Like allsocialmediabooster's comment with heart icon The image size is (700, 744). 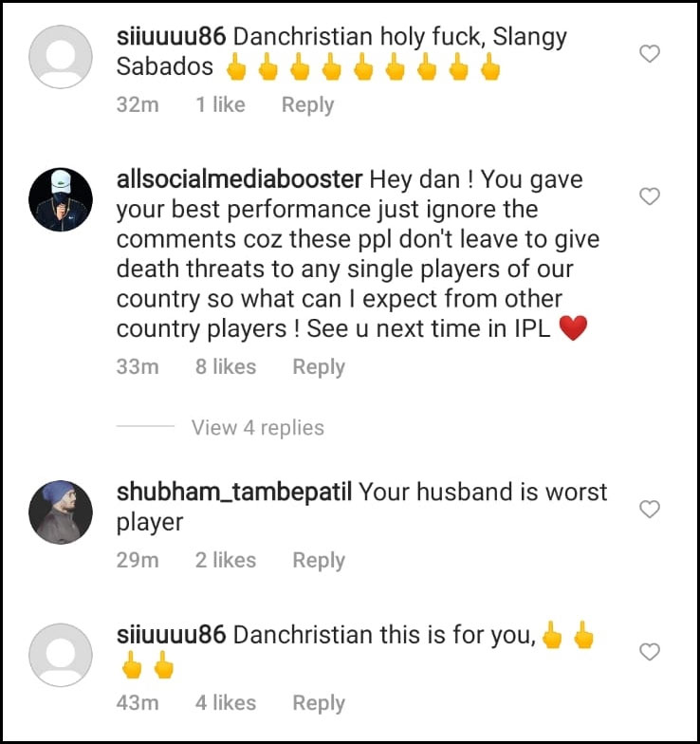pos(650,195)
